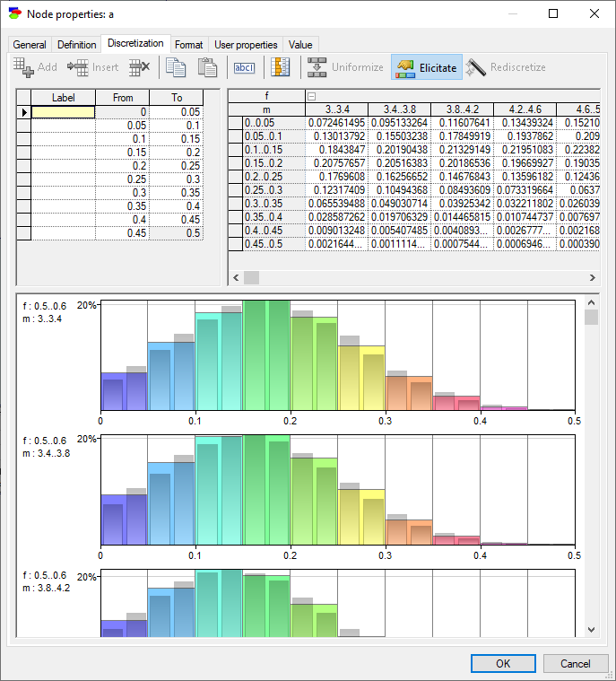Image resolution: width=616 pixels, height=681 pixels.
Task: Click the cell 0.095133264
Action: click(399, 123)
